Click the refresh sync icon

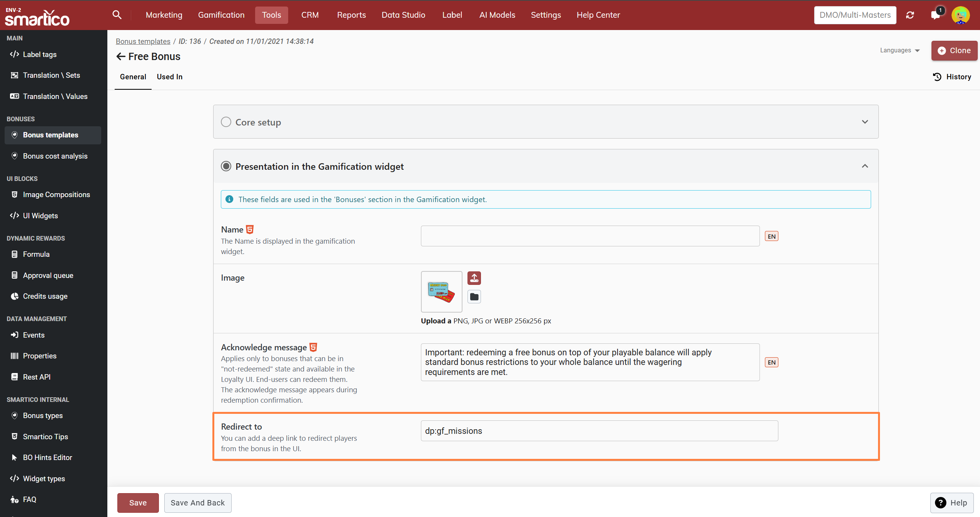910,15
